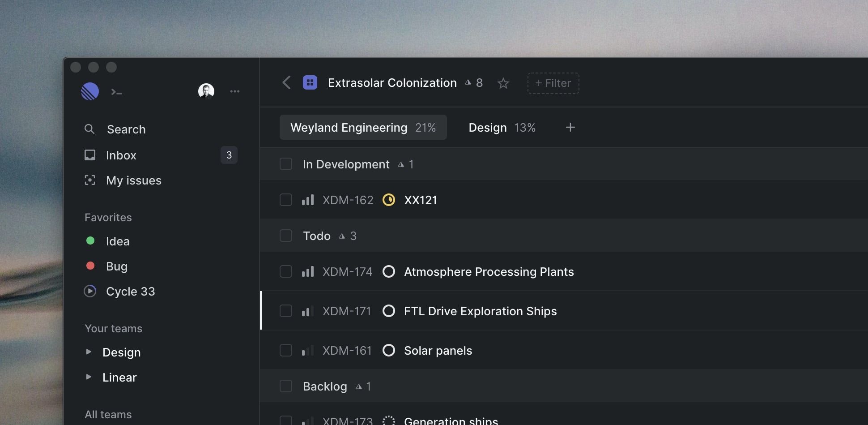This screenshot has width=868, height=425.
Task: Open the Inbox from the sidebar
Action: (x=121, y=155)
